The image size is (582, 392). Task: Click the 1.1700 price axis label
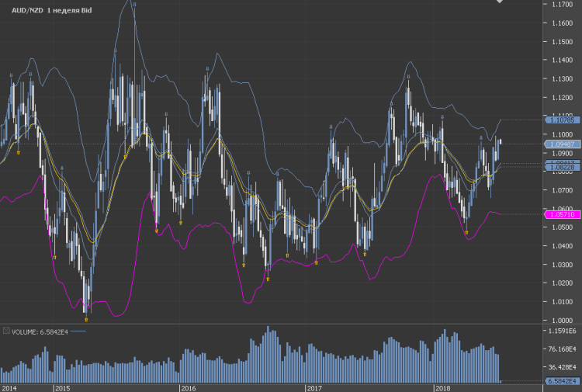click(563, 5)
